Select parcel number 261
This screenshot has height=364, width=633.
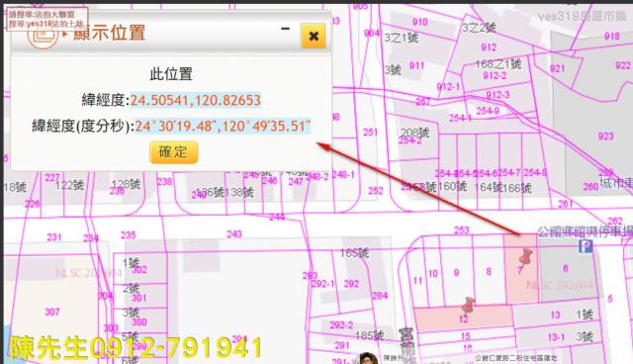pos(565,204)
